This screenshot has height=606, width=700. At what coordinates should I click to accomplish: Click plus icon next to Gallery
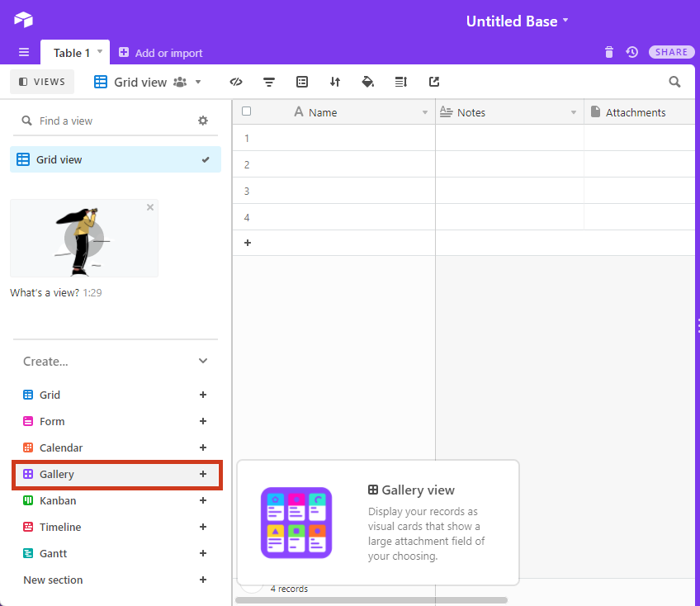(x=203, y=474)
